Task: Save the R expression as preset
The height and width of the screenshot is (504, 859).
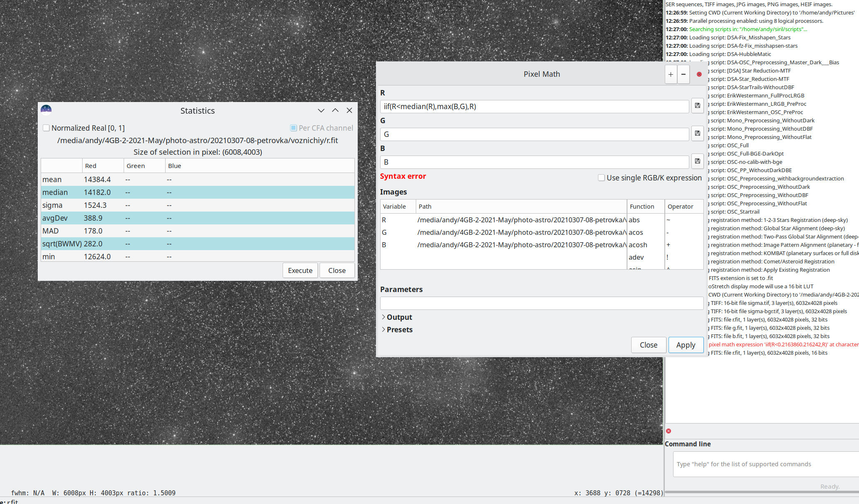Action: [x=697, y=106]
